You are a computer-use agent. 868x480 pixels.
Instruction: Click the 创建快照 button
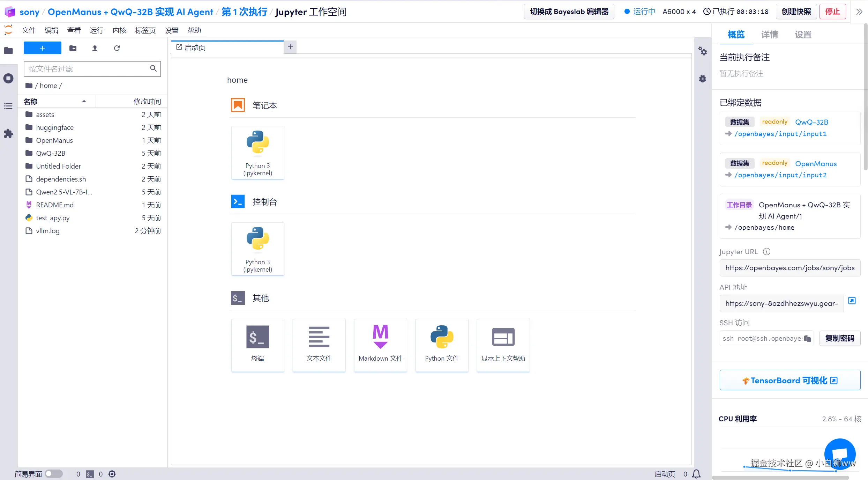pyautogui.click(x=796, y=12)
